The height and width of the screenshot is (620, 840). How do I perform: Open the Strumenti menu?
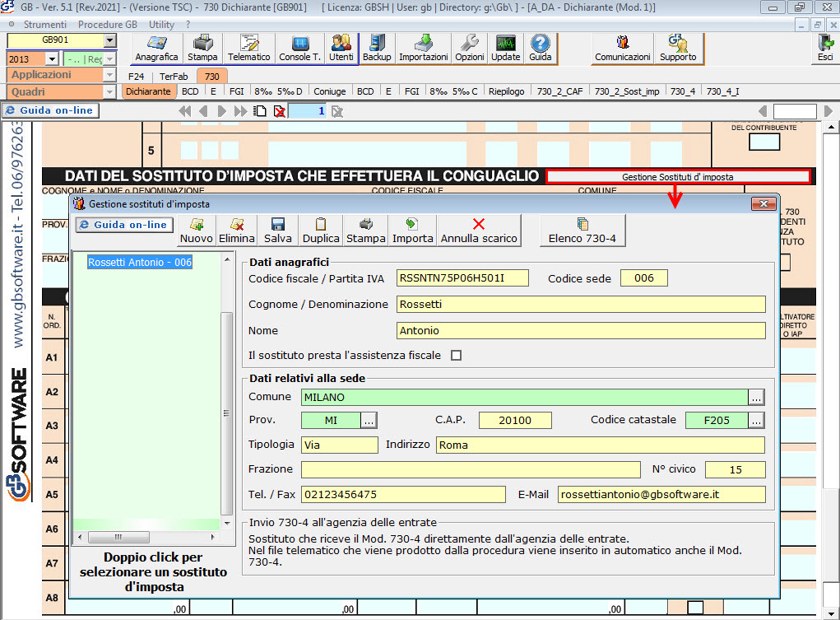tap(45, 25)
